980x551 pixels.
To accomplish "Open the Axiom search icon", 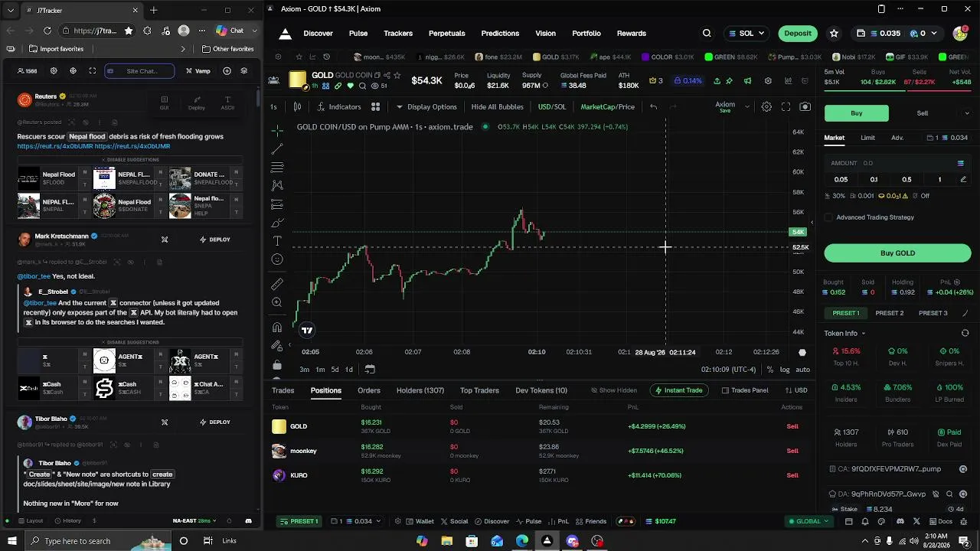I will [x=707, y=34].
